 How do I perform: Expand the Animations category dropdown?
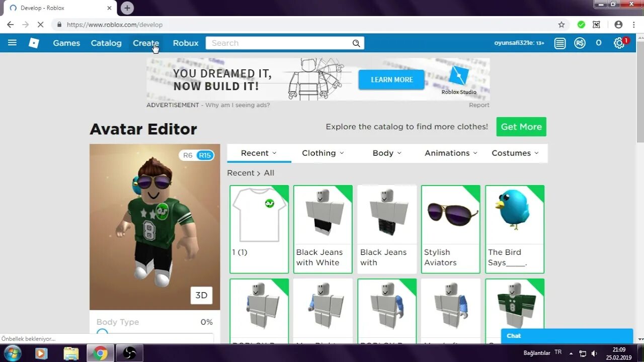tap(451, 153)
